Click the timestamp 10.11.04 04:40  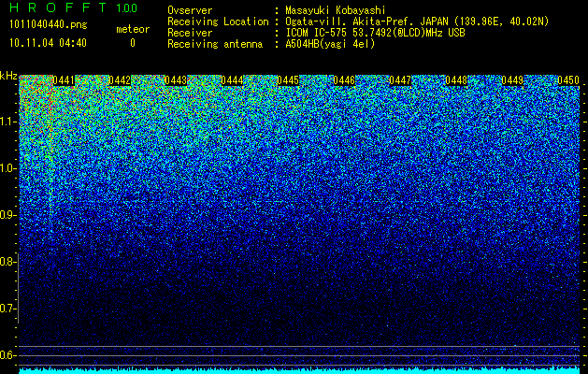[48, 43]
